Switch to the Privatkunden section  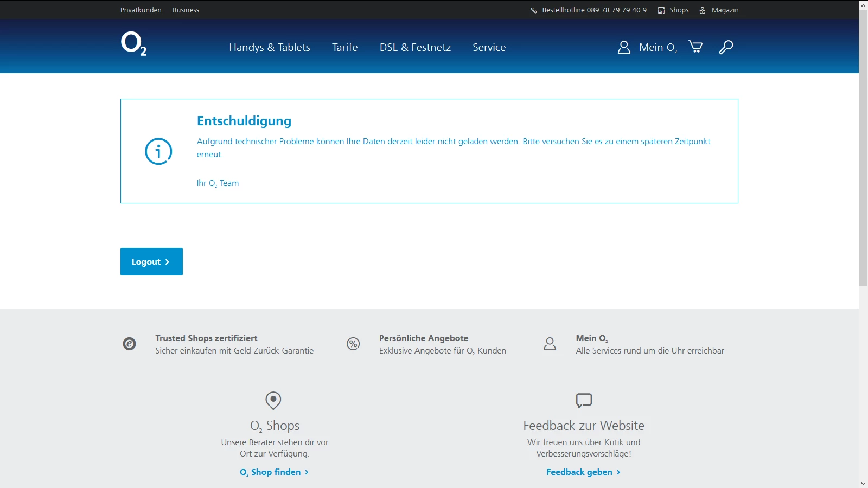click(x=141, y=10)
